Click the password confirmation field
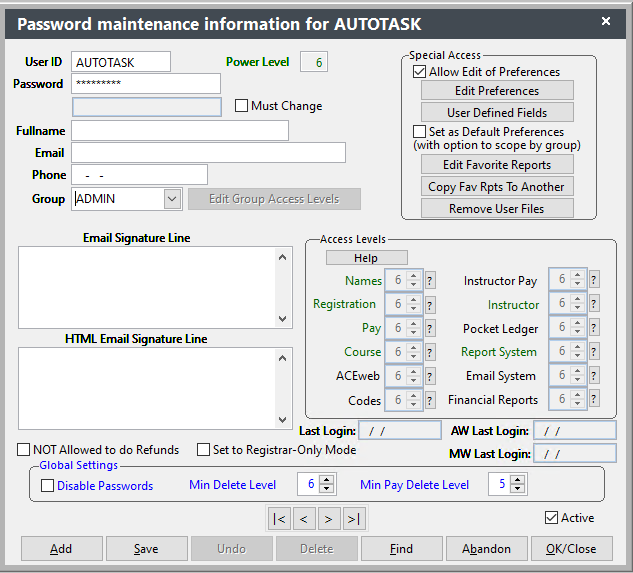 [x=147, y=107]
